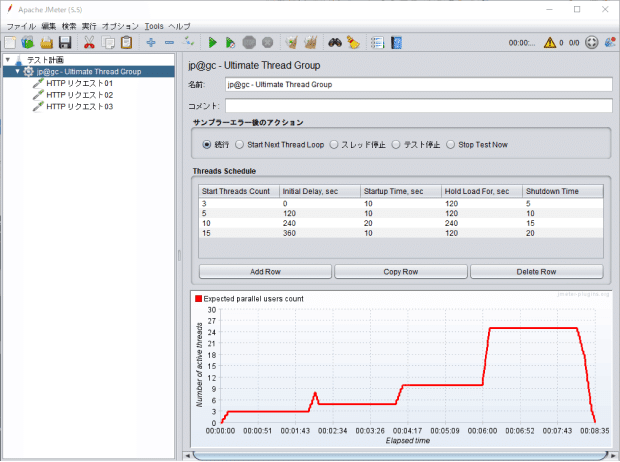Select the スレッド停止 radio button
The image size is (620, 462).
(334, 145)
